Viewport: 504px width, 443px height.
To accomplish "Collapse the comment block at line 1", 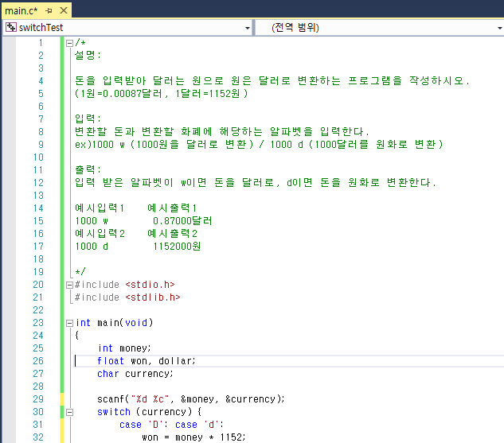I will [x=69, y=43].
